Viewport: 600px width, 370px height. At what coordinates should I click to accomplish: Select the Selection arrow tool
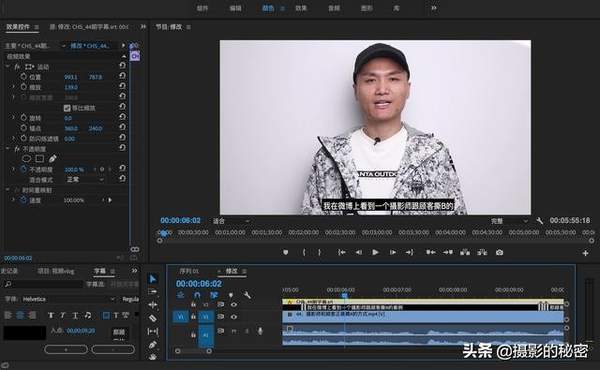coord(153,279)
